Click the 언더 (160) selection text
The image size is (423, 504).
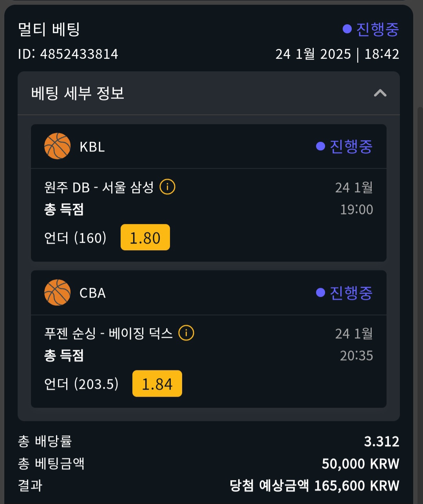(75, 238)
